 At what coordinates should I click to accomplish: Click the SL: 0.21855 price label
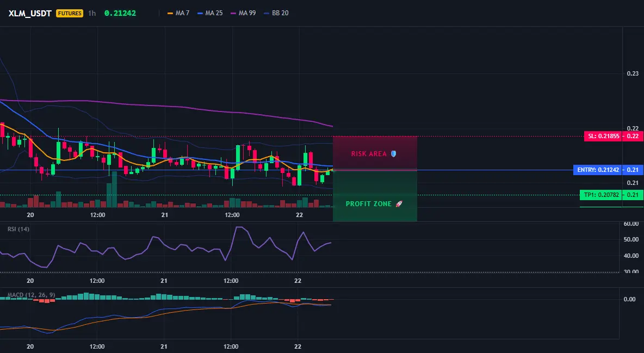pos(603,136)
